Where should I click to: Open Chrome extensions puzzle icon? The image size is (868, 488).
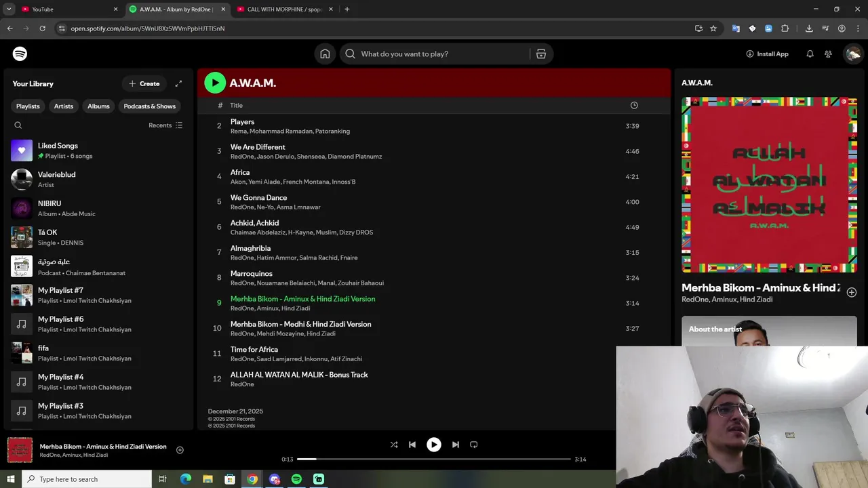785,28
